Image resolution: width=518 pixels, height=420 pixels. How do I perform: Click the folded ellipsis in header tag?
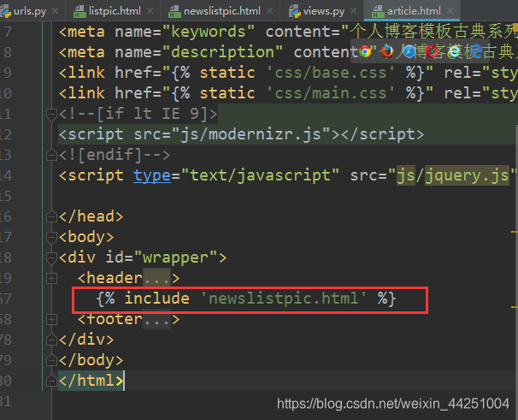coord(156,279)
